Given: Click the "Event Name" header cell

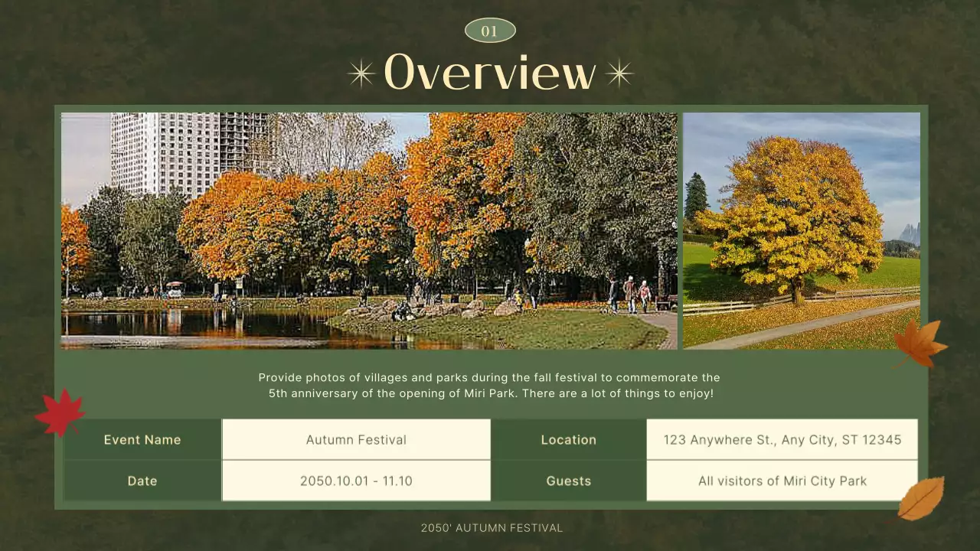Looking at the screenshot, I should [142, 439].
